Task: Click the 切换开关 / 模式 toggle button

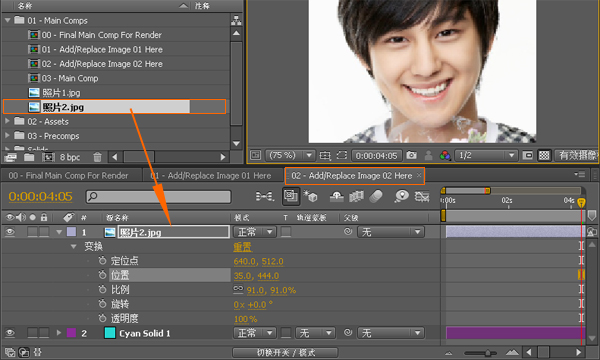Action: coord(285,352)
